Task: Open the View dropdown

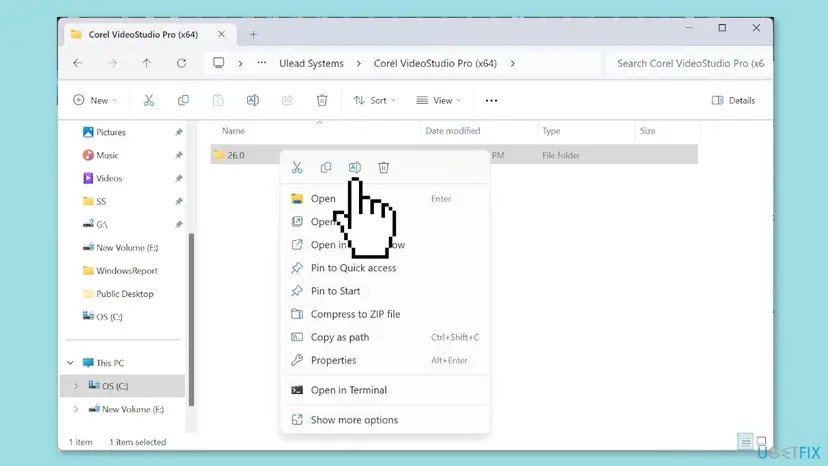Action: pos(438,100)
